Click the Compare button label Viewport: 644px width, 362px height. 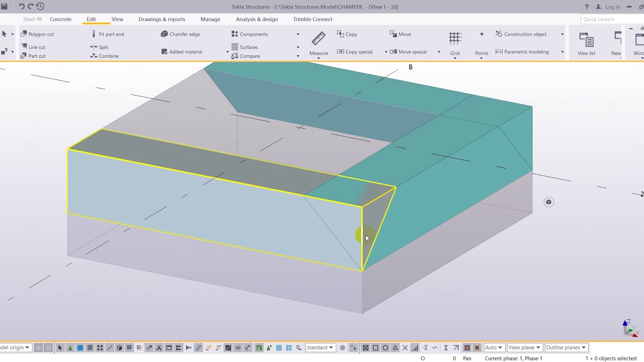[x=250, y=56]
